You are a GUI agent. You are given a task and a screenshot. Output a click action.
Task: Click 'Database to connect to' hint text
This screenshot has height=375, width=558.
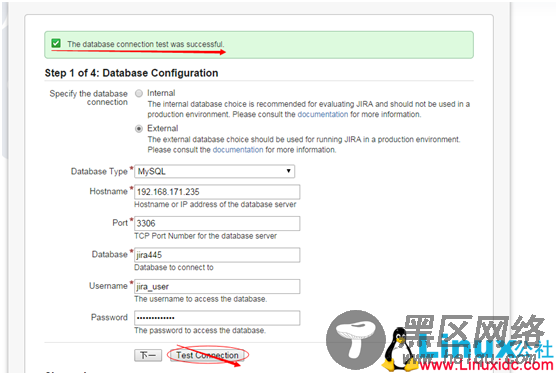(174, 268)
